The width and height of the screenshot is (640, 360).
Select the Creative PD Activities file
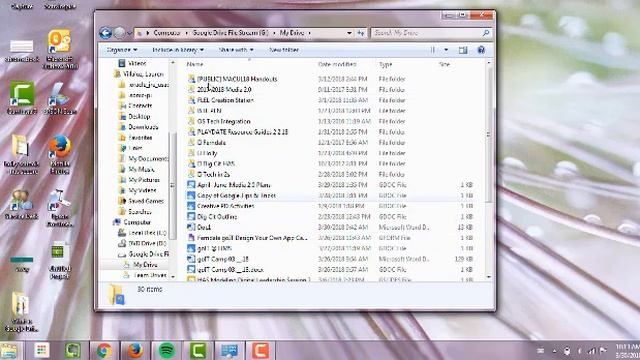click(x=225, y=206)
